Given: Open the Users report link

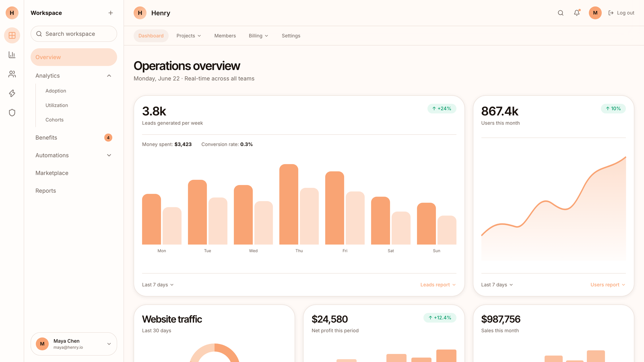Looking at the screenshot, I should click(x=608, y=285).
